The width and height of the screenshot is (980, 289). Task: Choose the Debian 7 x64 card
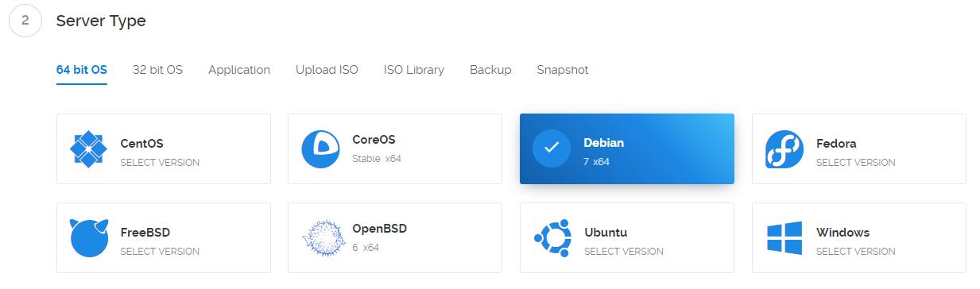(627, 149)
